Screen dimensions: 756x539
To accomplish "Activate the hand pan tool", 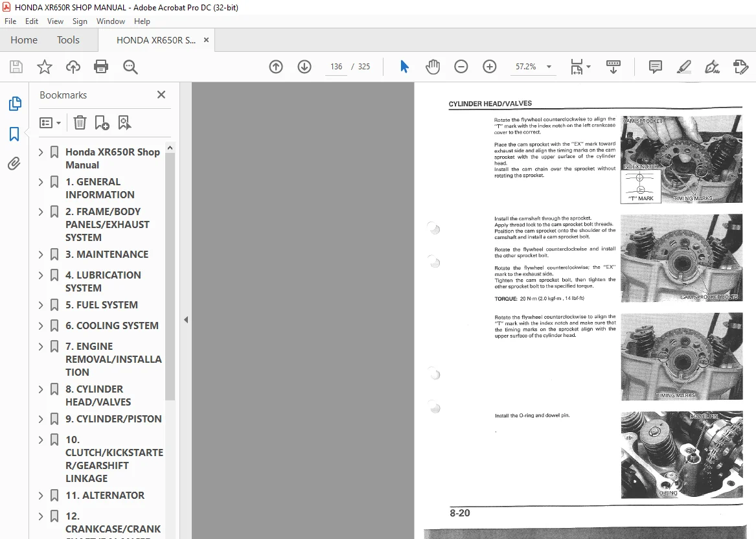I will 433,67.
